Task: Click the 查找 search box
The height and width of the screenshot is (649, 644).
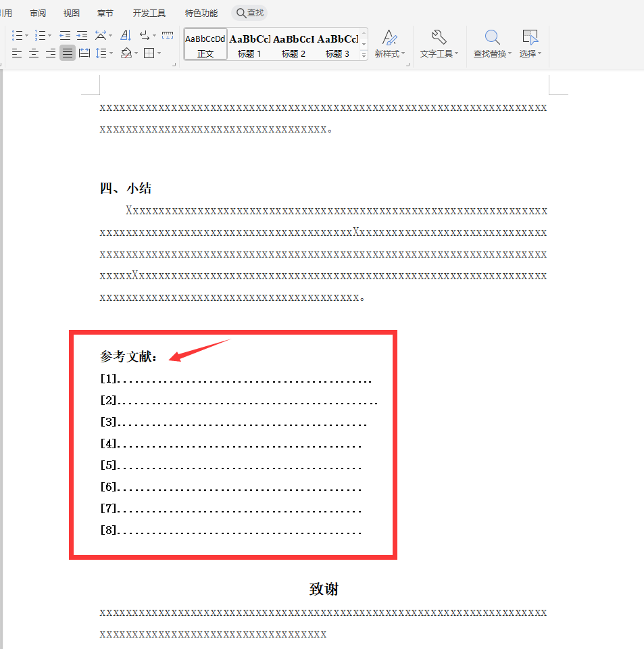Action: [249, 13]
